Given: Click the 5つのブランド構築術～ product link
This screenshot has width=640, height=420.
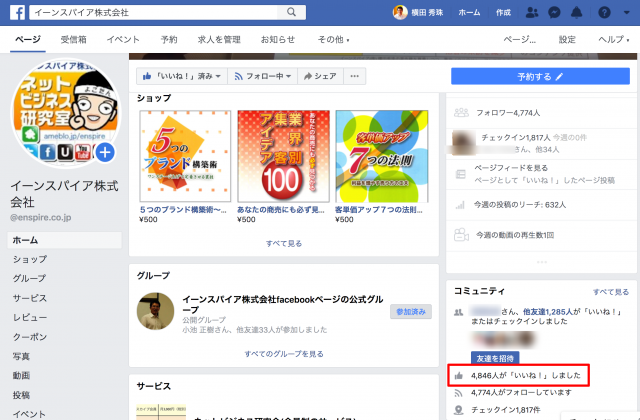Looking at the screenshot, I should (183, 210).
